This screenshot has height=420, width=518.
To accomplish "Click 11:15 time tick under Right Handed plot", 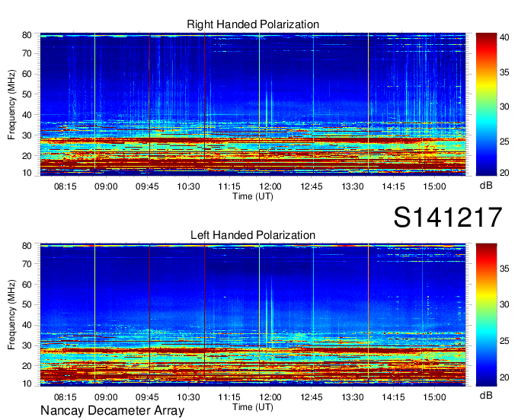I will click(x=229, y=186).
